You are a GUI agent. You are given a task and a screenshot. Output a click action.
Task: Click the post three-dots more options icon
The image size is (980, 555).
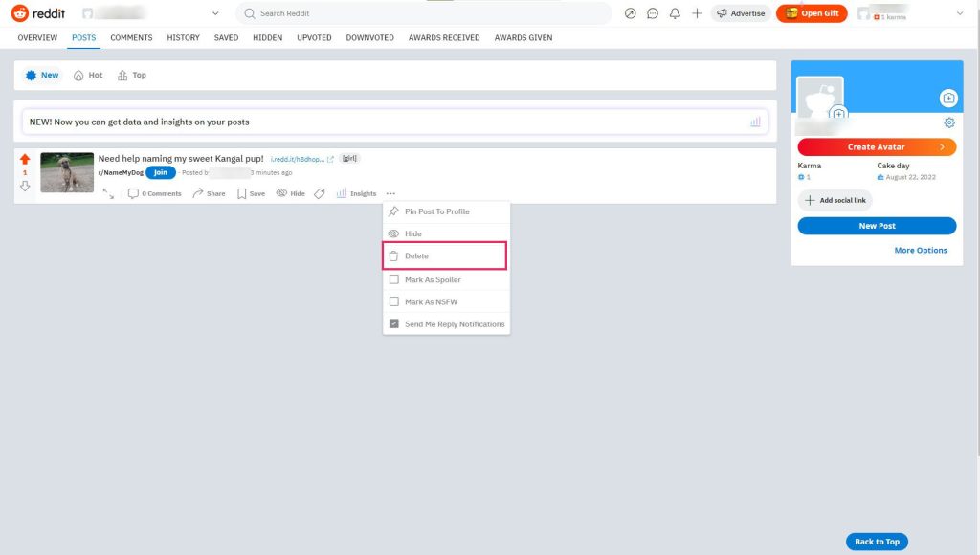tap(390, 193)
